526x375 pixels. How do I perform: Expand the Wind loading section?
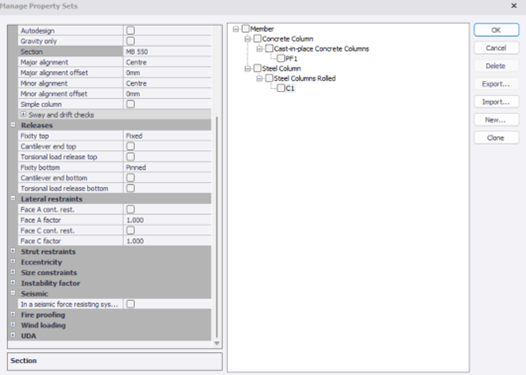tap(13, 325)
